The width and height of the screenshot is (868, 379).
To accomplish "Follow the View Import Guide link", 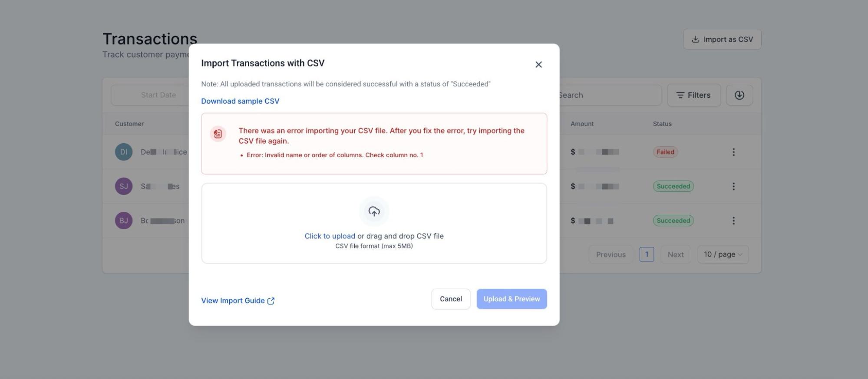I will (x=233, y=301).
